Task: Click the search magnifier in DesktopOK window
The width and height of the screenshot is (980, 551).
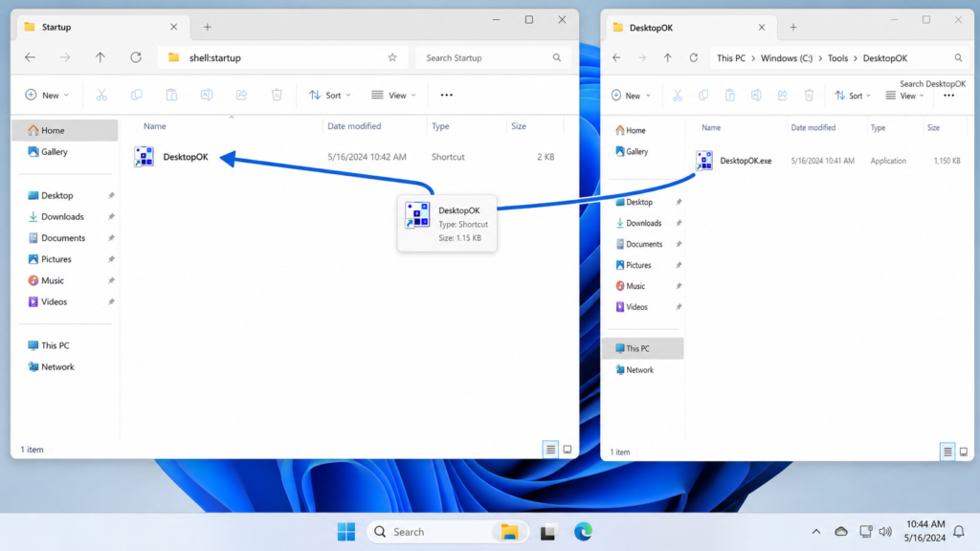Action: tap(958, 58)
